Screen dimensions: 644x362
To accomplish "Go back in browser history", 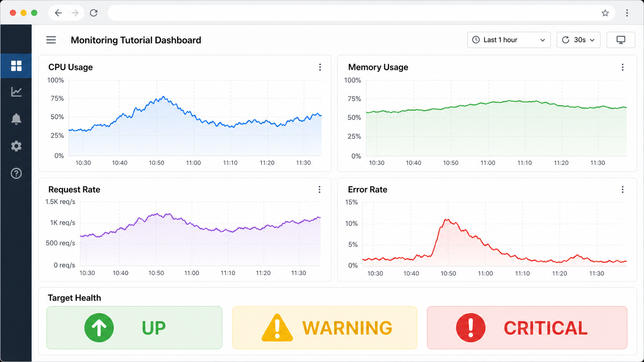I will coord(58,13).
